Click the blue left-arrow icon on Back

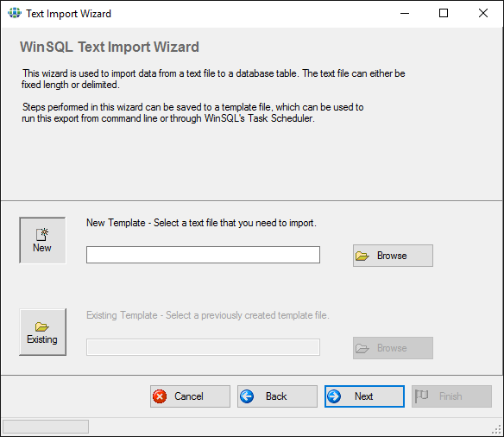[247, 396]
